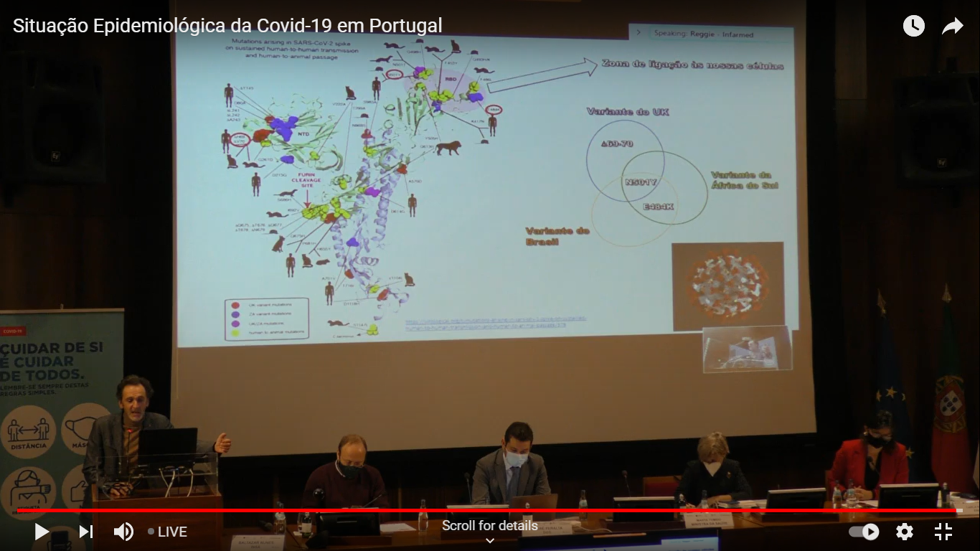This screenshot has width=980, height=551.
Task: Click the coronavirus image on the slide
Action: (x=727, y=286)
